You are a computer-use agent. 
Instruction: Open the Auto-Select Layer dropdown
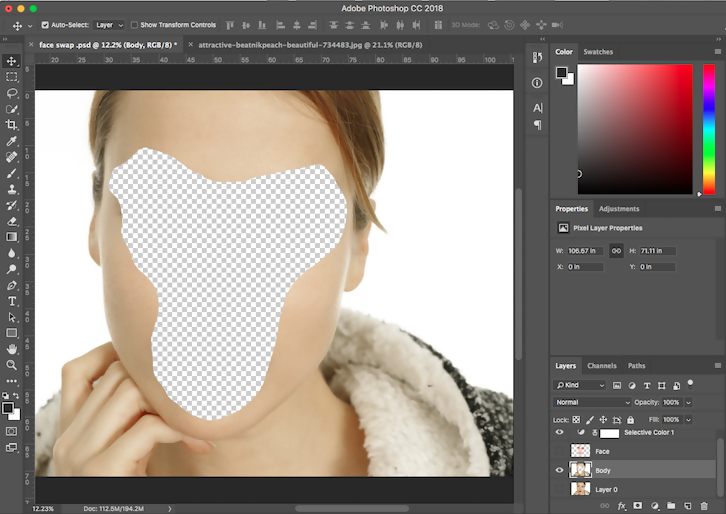coord(109,25)
